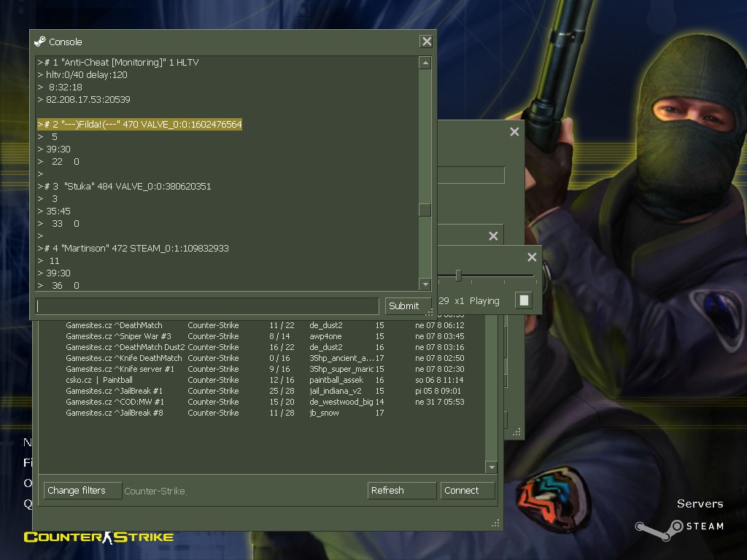Image resolution: width=747 pixels, height=560 pixels.
Task: Click the Console scrollbar down arrow
Action: [425, 284]
